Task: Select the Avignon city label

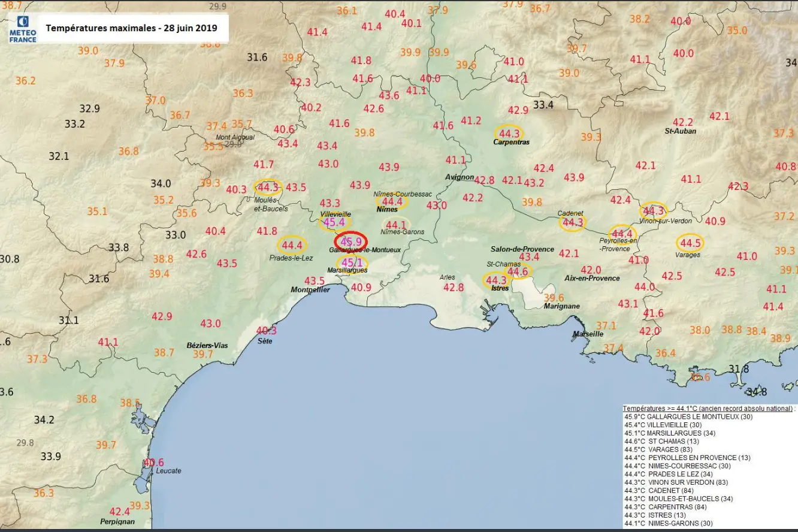Action: [x=460, y=177]
